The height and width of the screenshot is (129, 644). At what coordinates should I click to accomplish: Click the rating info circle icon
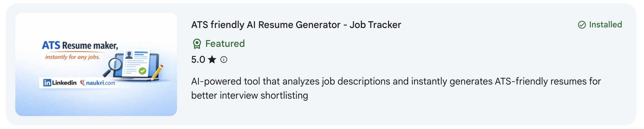[x=224, y=60]
